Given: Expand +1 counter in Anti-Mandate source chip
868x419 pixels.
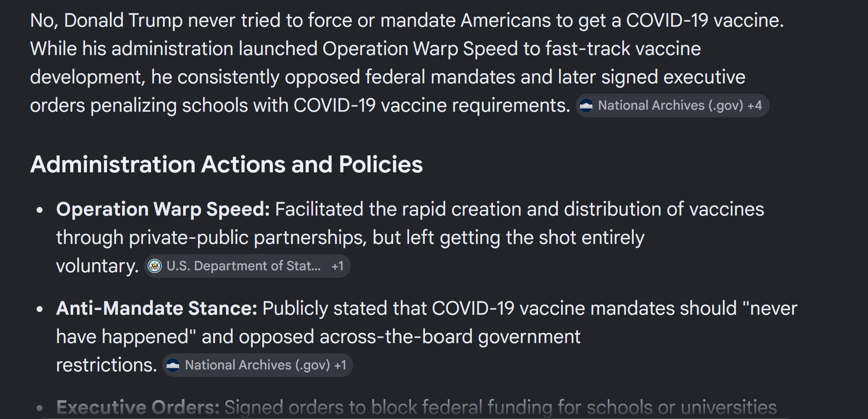Looking at the screenshot, I should [340, 365].
